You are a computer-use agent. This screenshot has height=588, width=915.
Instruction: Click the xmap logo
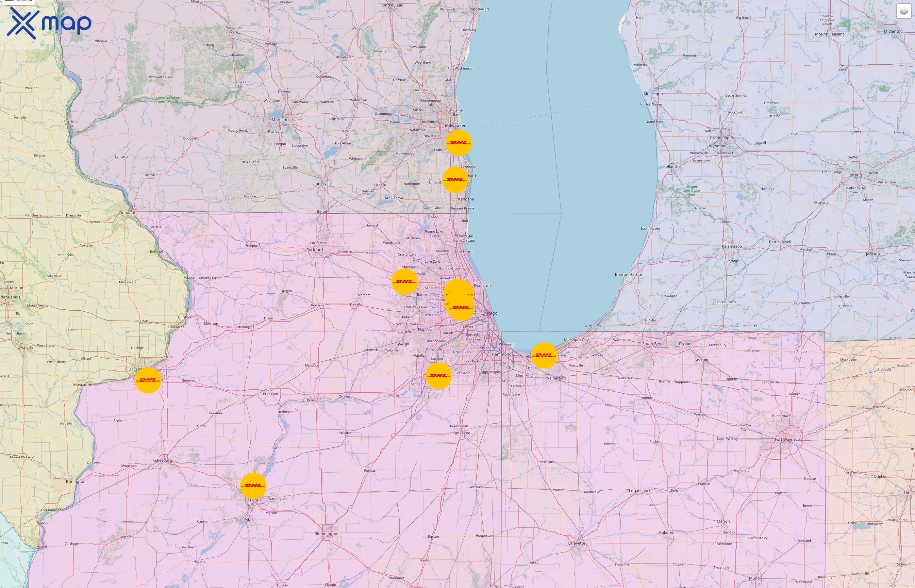tap(49, 23)
